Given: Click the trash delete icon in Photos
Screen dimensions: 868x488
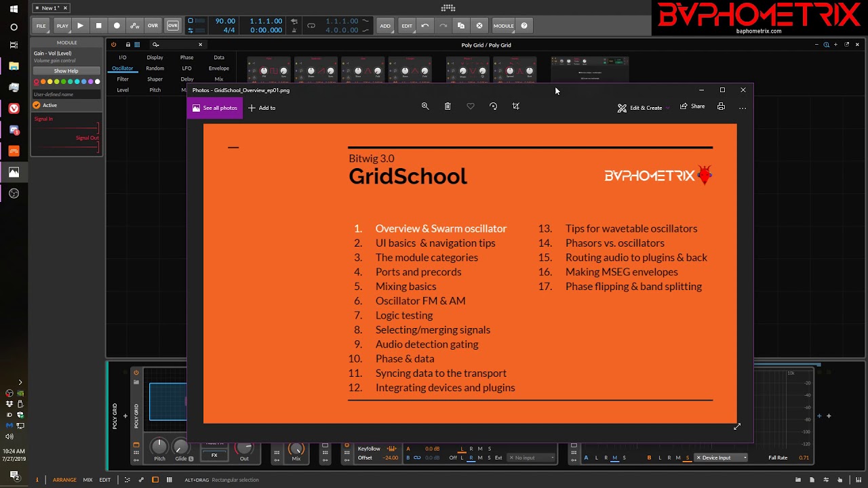Looking at the screenshot, I should [448, 106].
